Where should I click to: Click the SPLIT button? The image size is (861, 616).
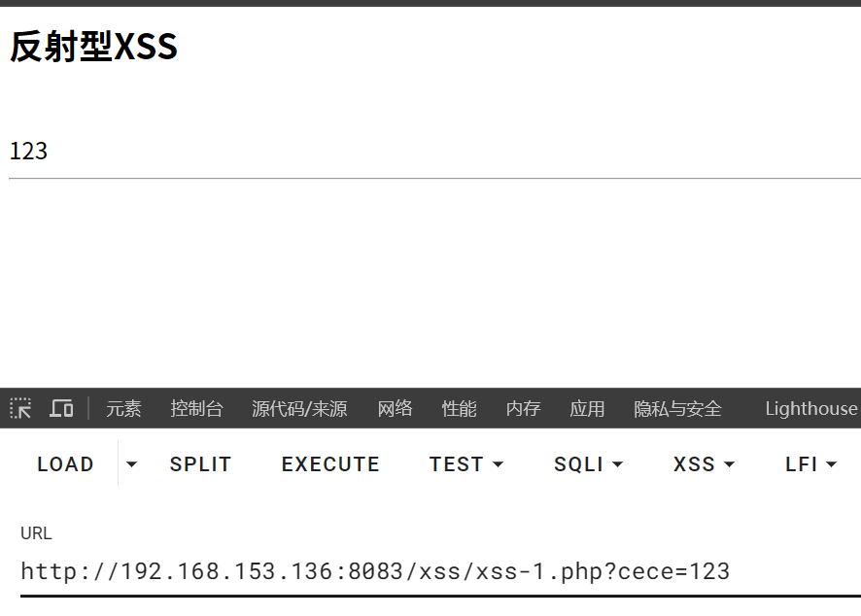coord(200,464)
